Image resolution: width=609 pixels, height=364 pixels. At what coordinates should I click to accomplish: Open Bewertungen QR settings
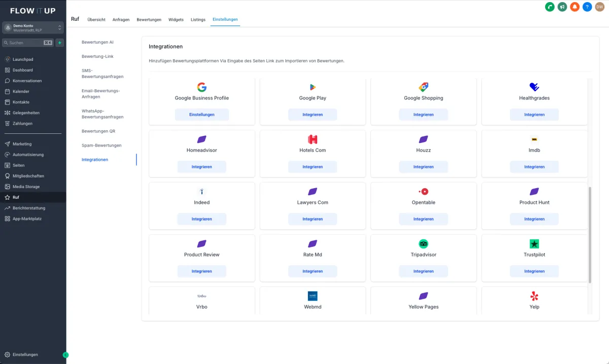(x=98, y=131)
